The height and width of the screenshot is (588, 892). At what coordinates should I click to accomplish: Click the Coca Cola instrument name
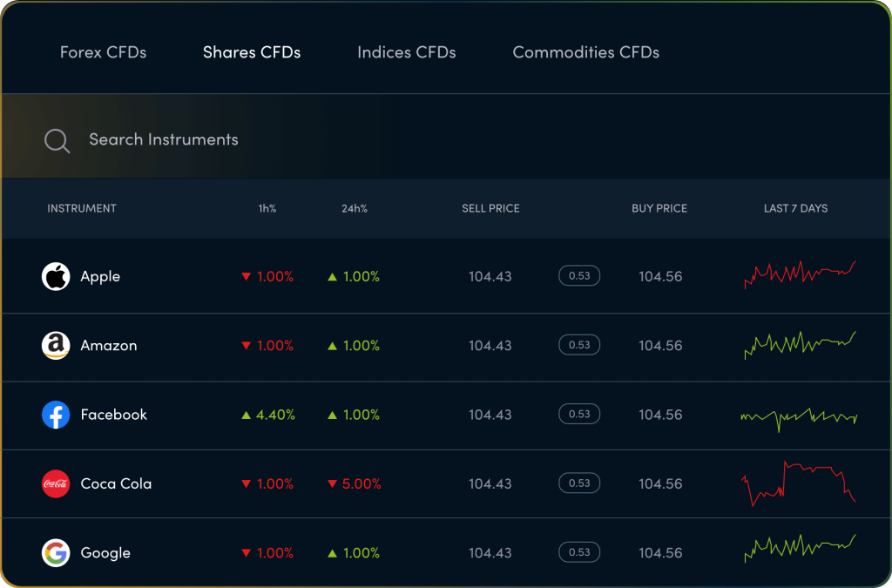[116, 484]
